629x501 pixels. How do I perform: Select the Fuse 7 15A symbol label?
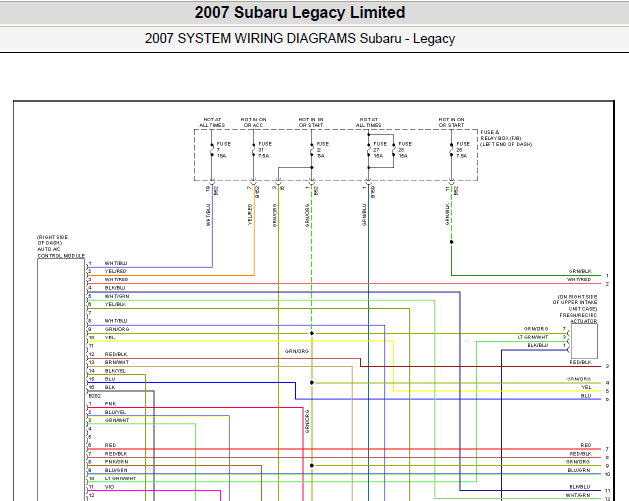pos(224,150)
